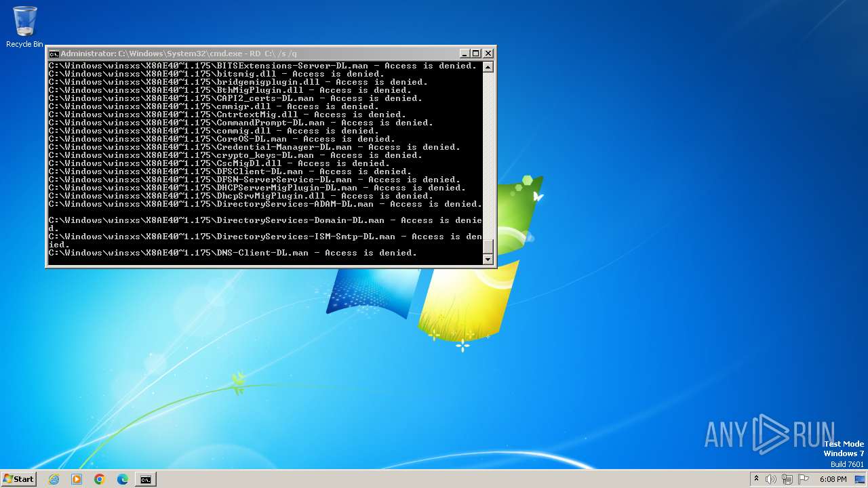
Task: Click the console scrollbar down arrow
Action: click(488, 259)
